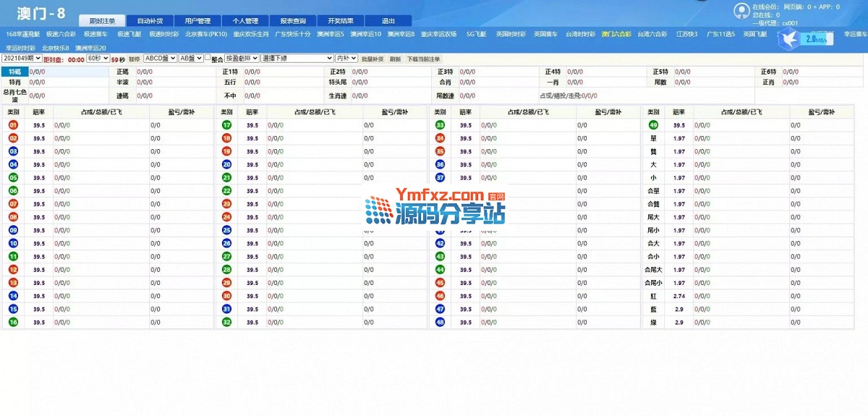Click the user avatar icon
This screenshot has height=416, width=868.
(x=741, y=10)
